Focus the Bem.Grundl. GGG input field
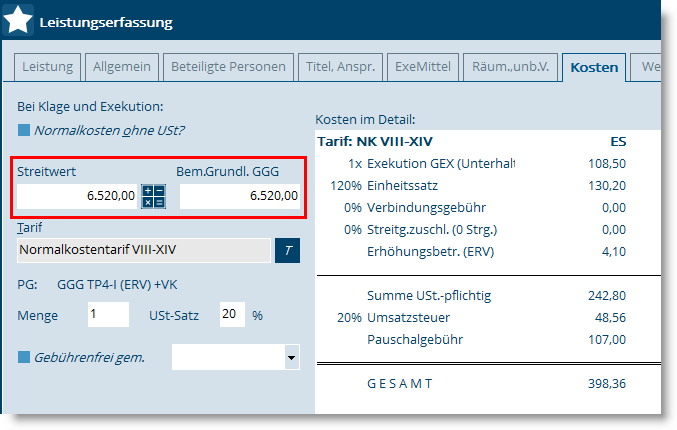Screen dimensions: 677x430 click(x=240, y=196)
